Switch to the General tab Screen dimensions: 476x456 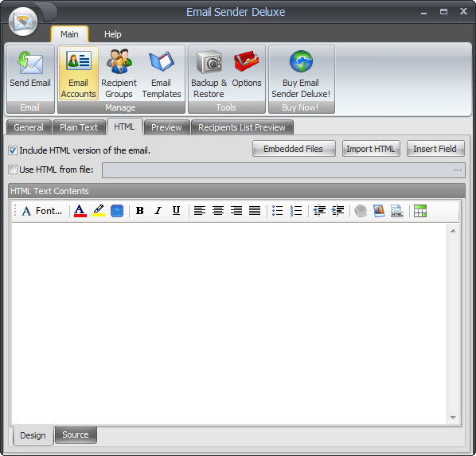coord(29,127)
